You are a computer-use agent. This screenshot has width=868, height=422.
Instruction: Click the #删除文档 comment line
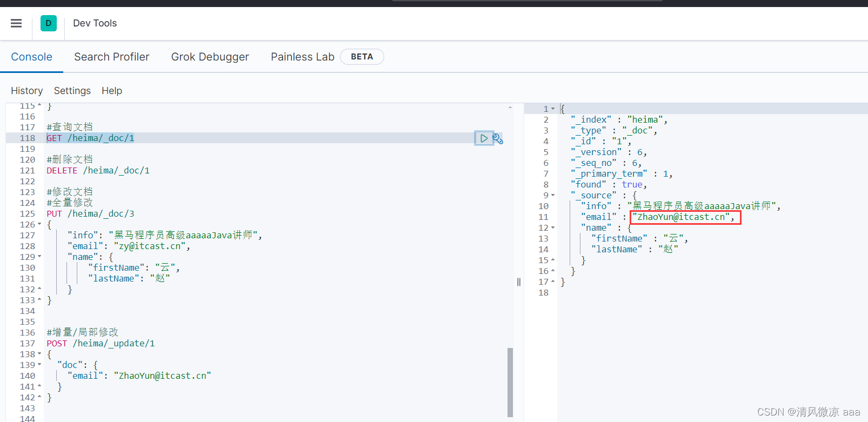point(70,159)
